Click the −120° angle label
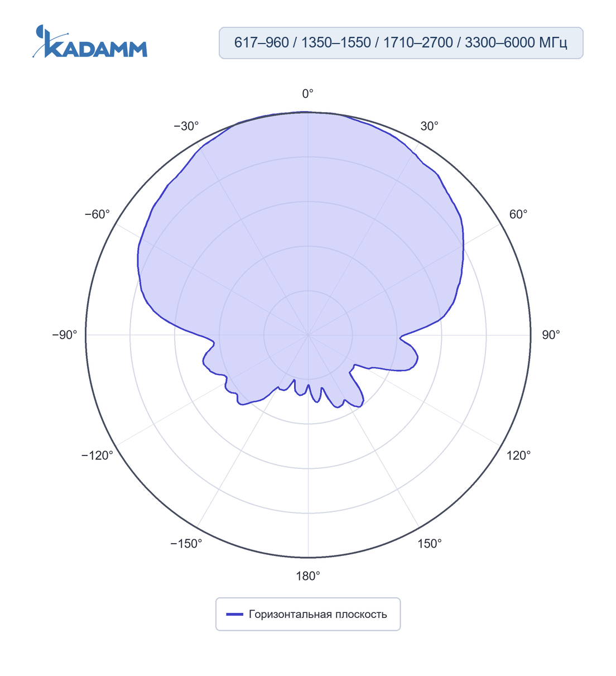The width and height of the screenshot is (616, 676). pos(97,456)
